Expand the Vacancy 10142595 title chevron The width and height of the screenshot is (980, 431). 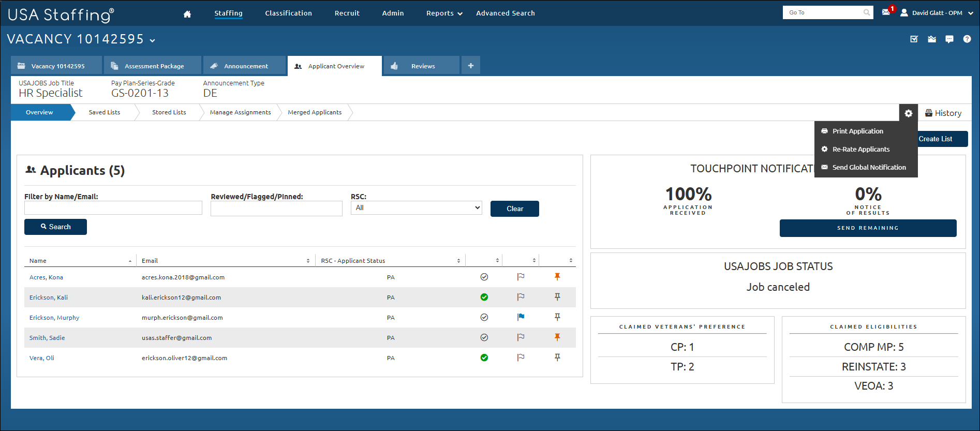tap(153, 40)
